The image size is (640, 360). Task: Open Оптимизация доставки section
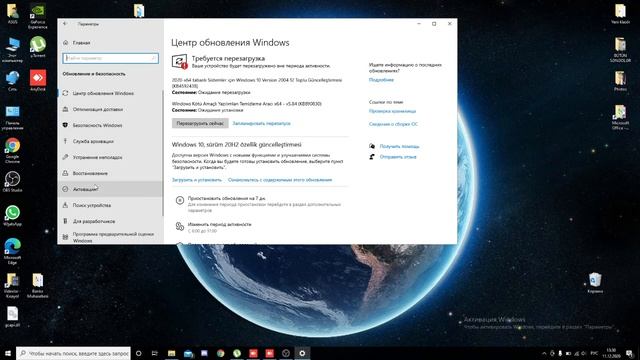pos(110,109)
